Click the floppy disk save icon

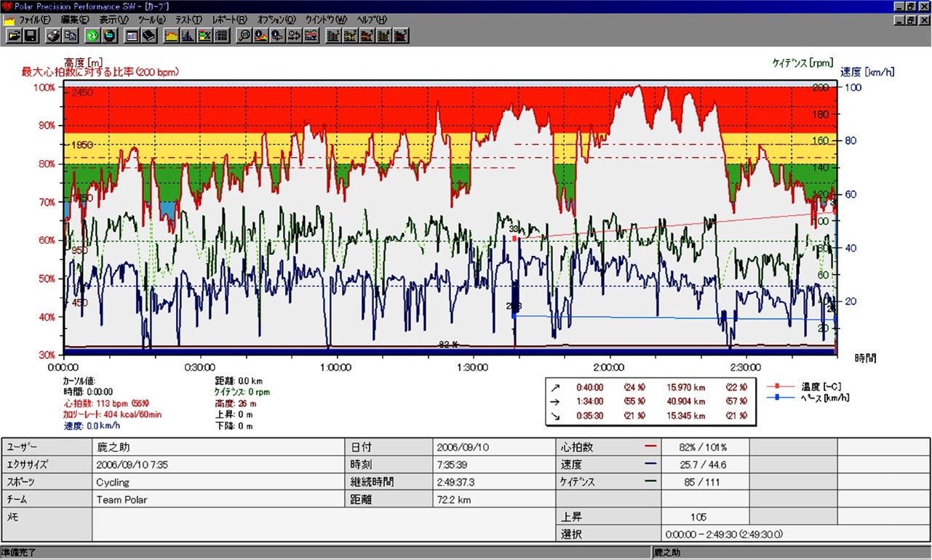point(31,36)
